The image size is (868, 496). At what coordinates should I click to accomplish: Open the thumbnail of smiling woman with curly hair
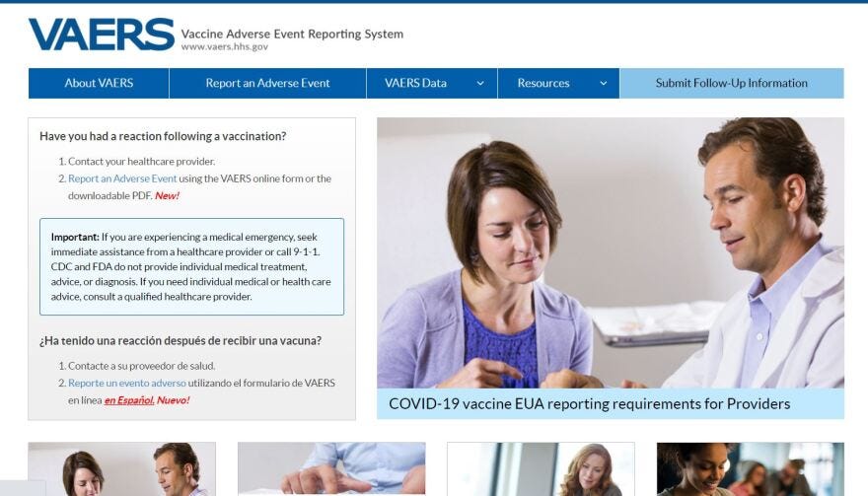tap(751, 468)
